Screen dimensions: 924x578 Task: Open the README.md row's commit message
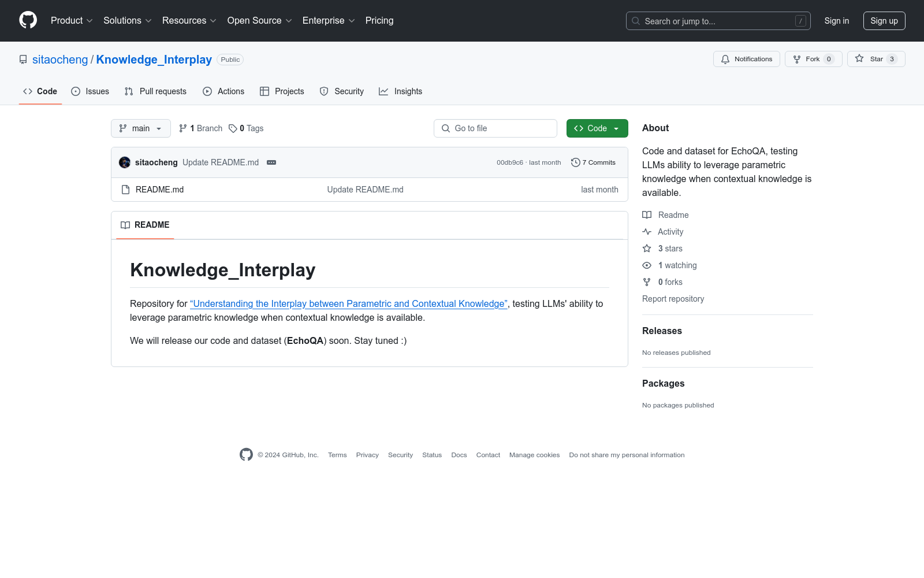point(365,190)
